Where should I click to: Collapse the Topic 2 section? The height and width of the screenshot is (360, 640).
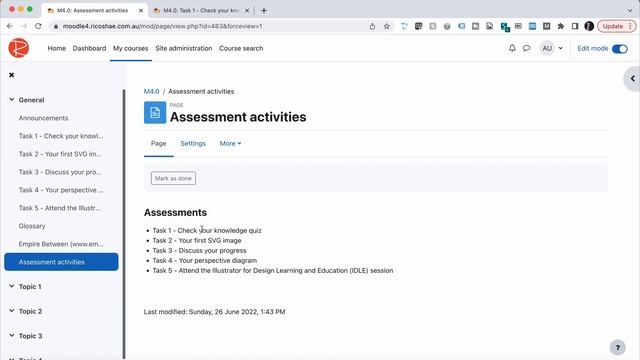coord(11,311)
